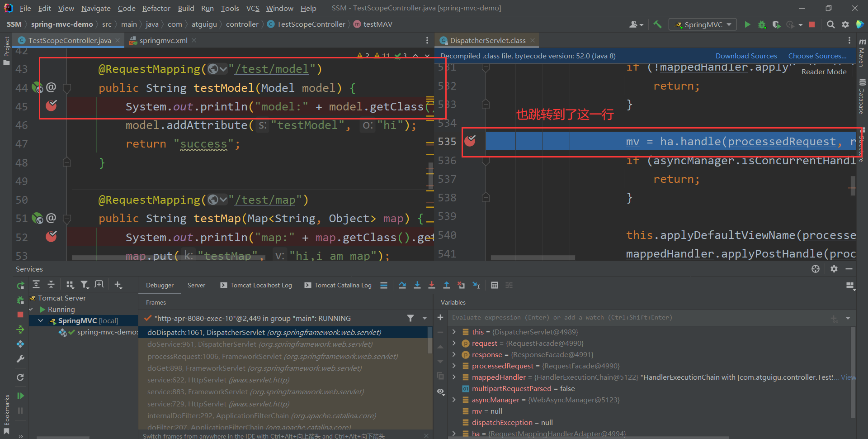
Task: Switch to springmvc.xml editor tab
Action: pyautogui.click(x=163, y=40)
